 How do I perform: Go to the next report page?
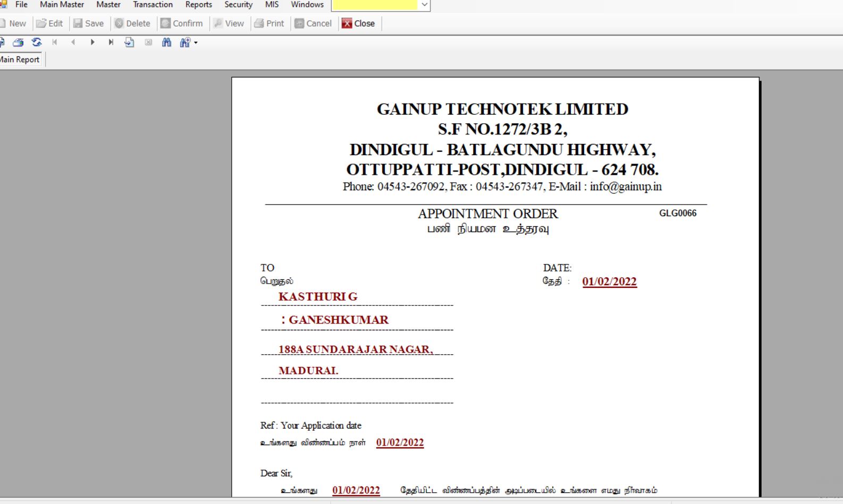click(x=92, y=42)
